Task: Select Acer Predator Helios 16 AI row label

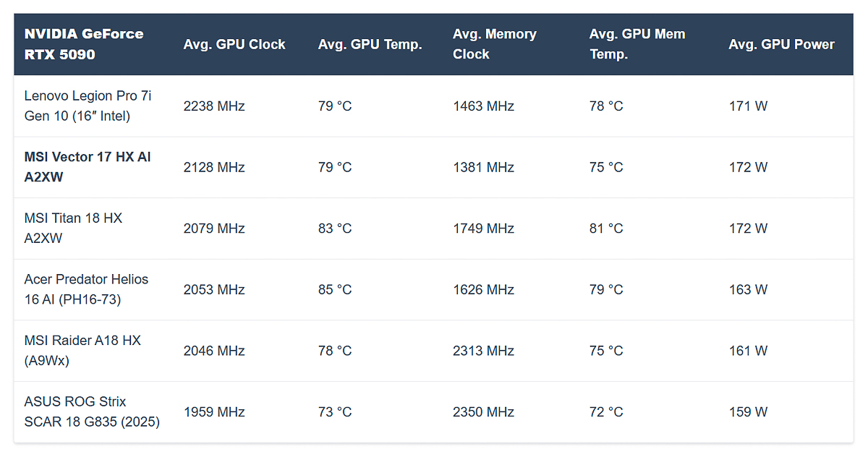Action: [x=86, y=289]
